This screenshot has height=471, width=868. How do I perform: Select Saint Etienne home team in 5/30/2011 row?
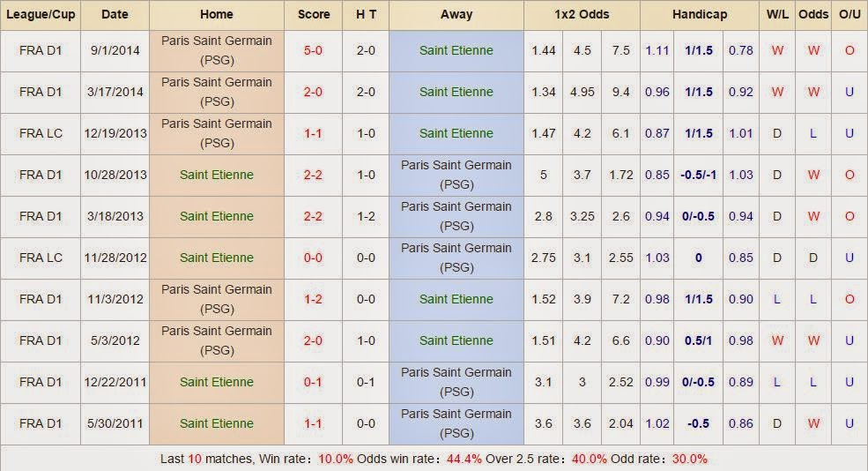(x=217, y=424)
